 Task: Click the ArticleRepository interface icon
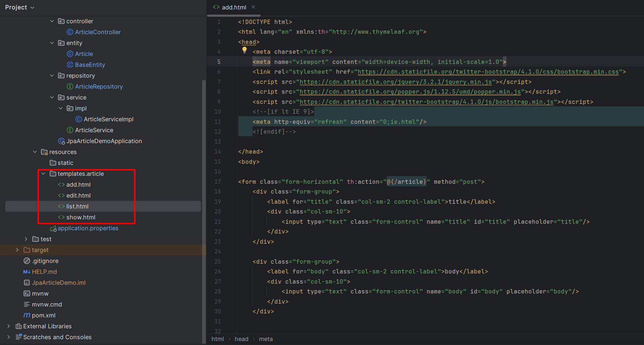[x=70, y=86]
